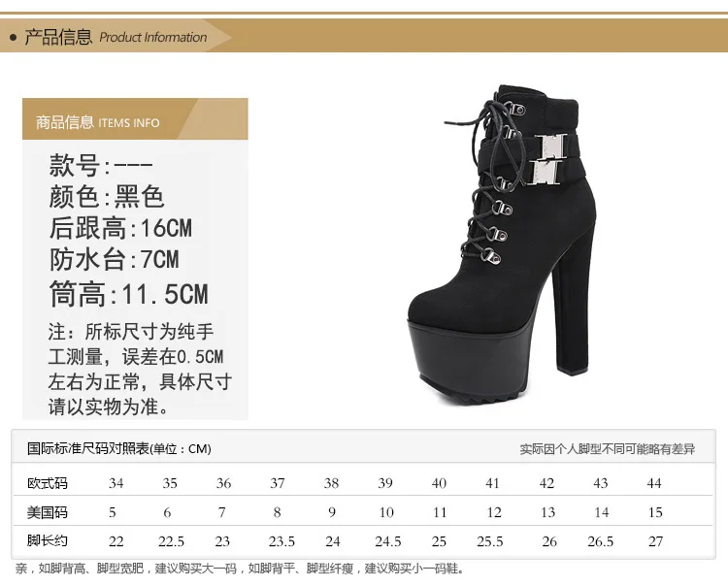Click the 后跟高:16CM heel height text
Screen dimensions: 728x586
[x=120, y=228]
